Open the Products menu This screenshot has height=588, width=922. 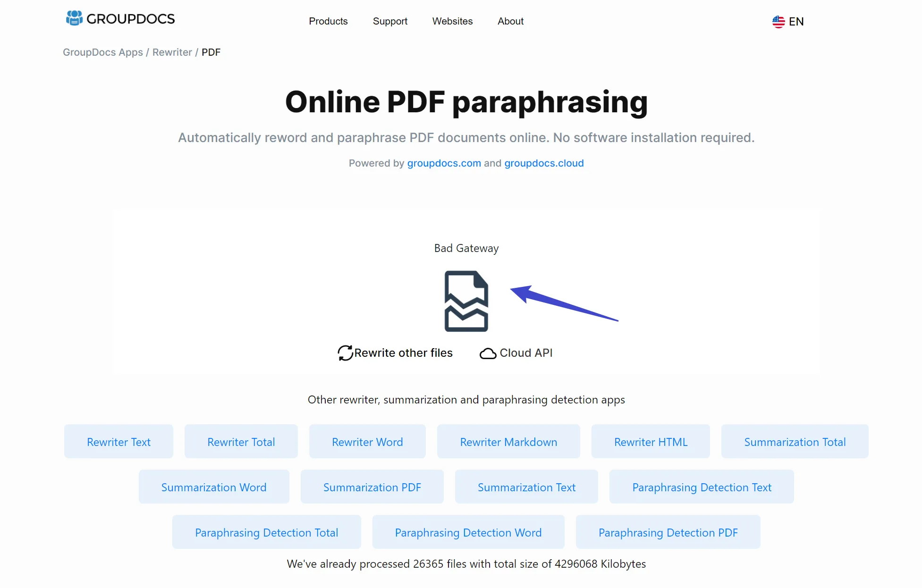point(327,21)
